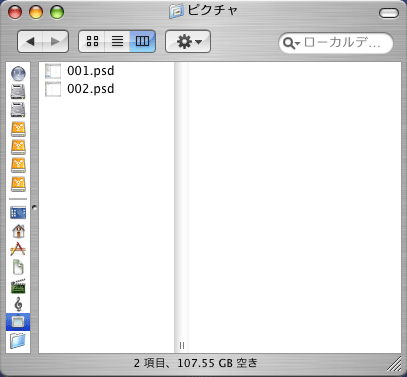The height and width of the screenshot is (377, 407).
Task: Switch to icon view
Action: click(92, 42)
